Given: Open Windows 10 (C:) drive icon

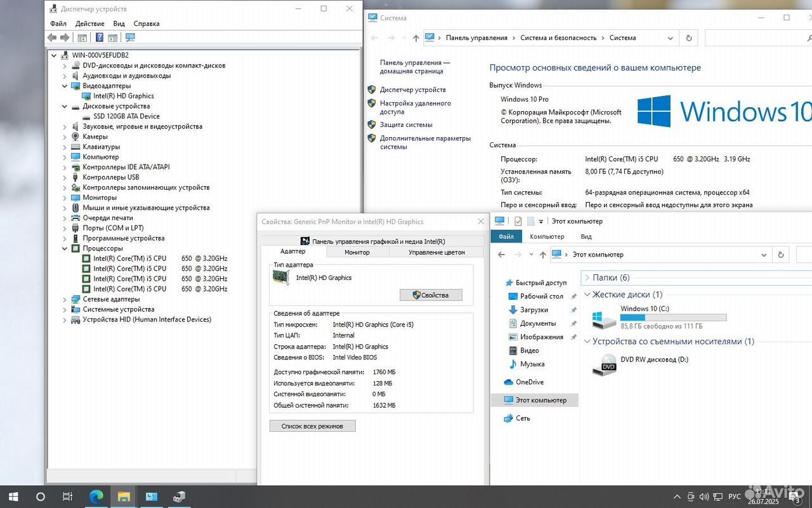Looking at the screenshot, I should pyautogui.click(x=603, y=319).
